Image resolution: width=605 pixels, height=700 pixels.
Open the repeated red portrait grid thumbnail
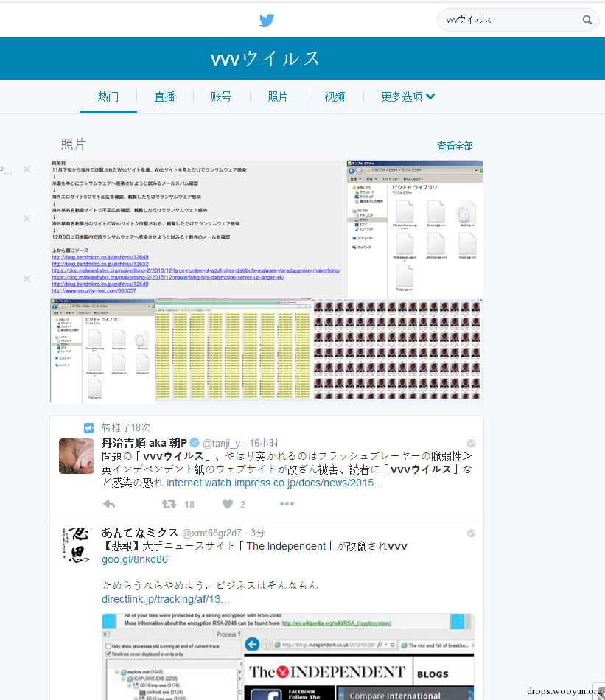397,351
